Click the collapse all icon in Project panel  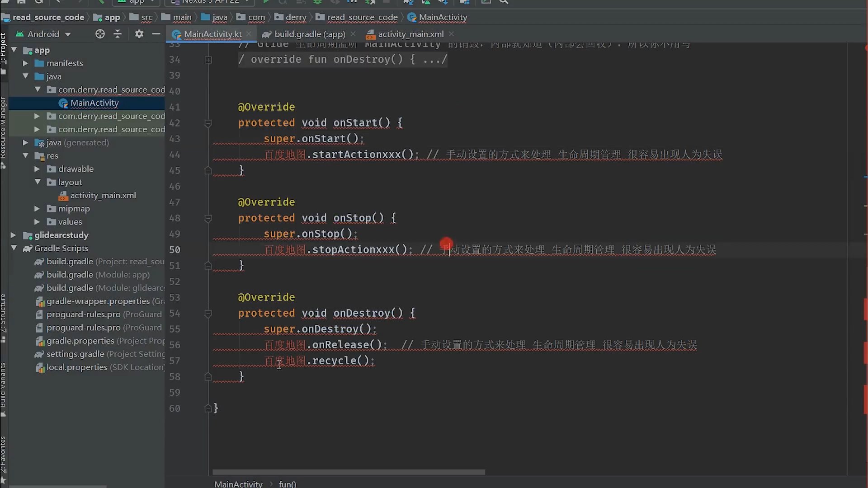118,34
